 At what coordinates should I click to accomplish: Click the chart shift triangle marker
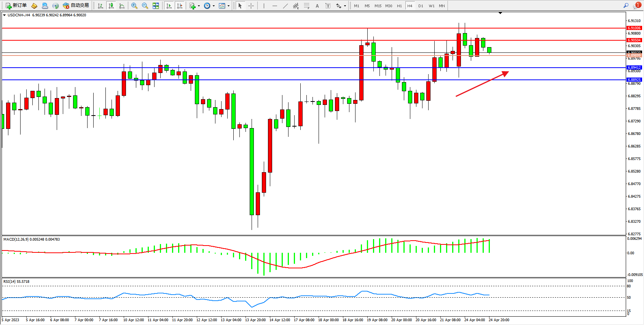click(x=500, y=13)
